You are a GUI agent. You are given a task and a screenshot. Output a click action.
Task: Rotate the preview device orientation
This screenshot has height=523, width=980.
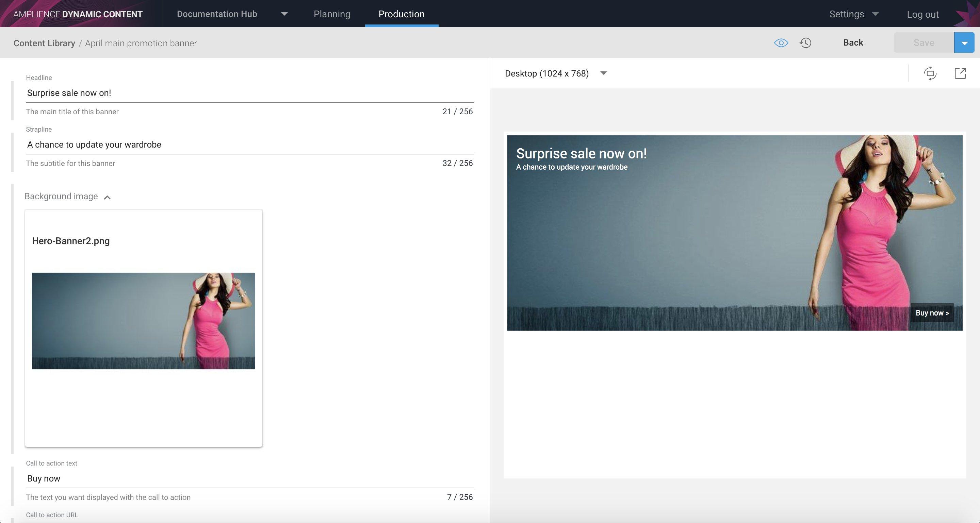tap(930, 73)
